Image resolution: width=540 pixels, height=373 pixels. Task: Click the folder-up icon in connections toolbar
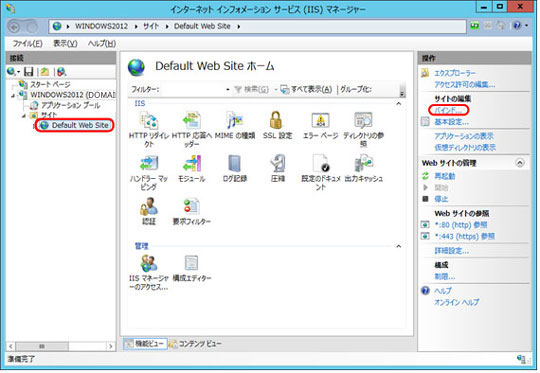pos(45,72)
